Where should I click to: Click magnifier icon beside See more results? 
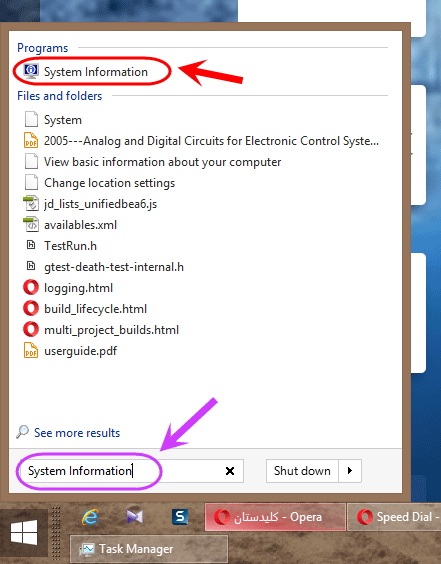(x=22, y=432)
